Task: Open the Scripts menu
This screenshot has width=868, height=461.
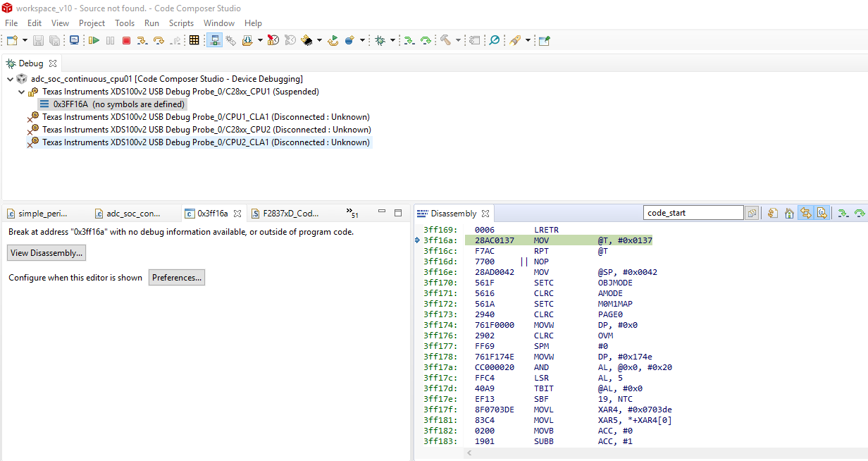Action: click(x=181, y=23)
